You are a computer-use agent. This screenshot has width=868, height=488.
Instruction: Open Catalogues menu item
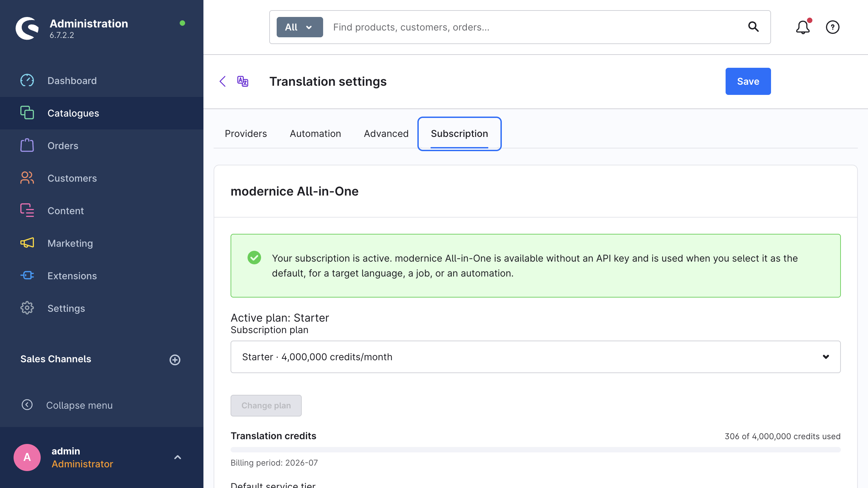click(102, 113)
